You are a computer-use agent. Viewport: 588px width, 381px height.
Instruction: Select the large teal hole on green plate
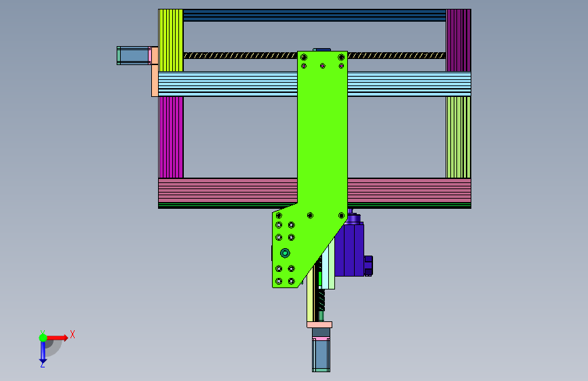[285, 253]
